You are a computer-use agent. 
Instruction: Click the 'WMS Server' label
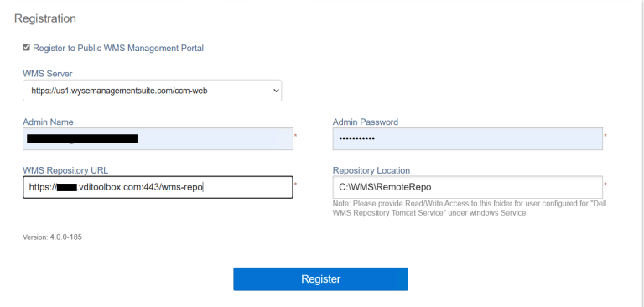48,74
